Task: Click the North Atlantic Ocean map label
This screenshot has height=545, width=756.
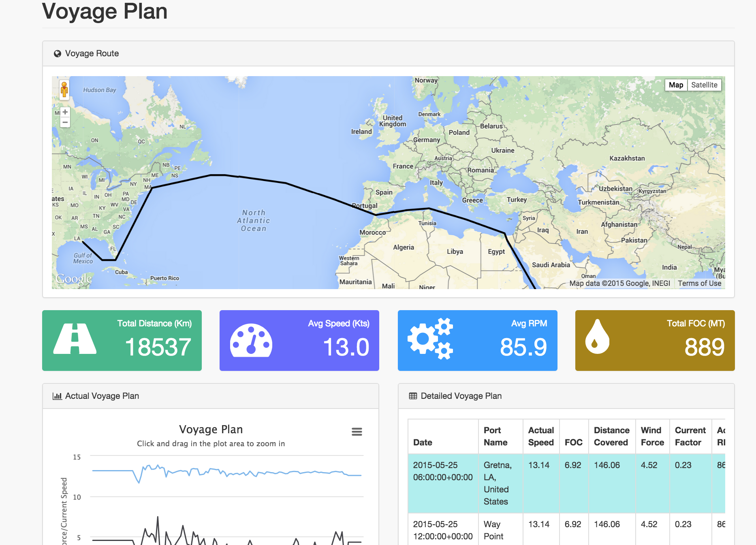Action: click(x=254, y=221)
